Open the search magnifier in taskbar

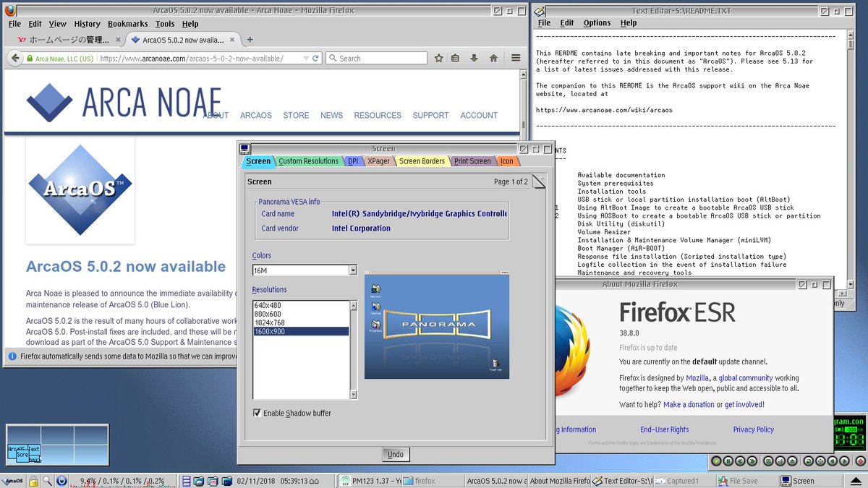click(x=47, y=481)
